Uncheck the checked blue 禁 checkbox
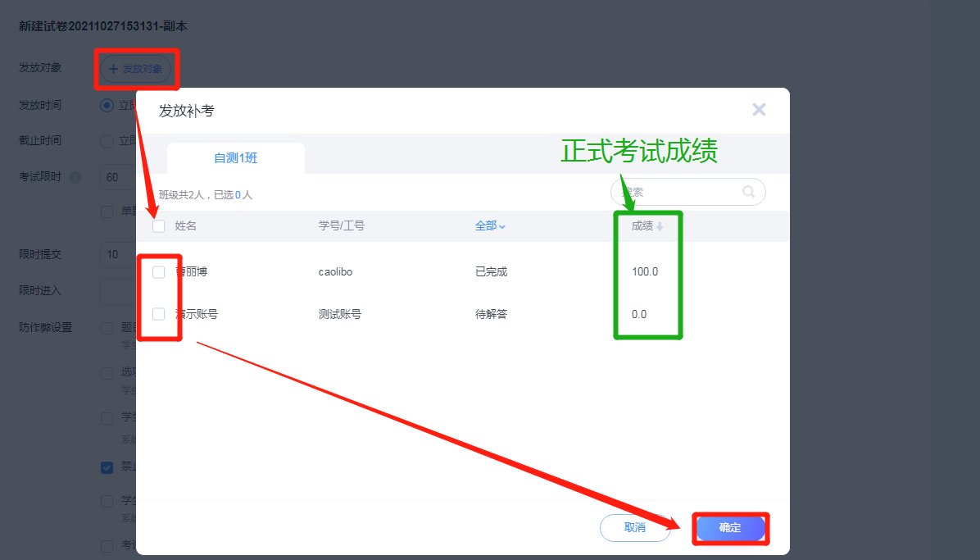980x560 pixels. (x=107, y=467)
